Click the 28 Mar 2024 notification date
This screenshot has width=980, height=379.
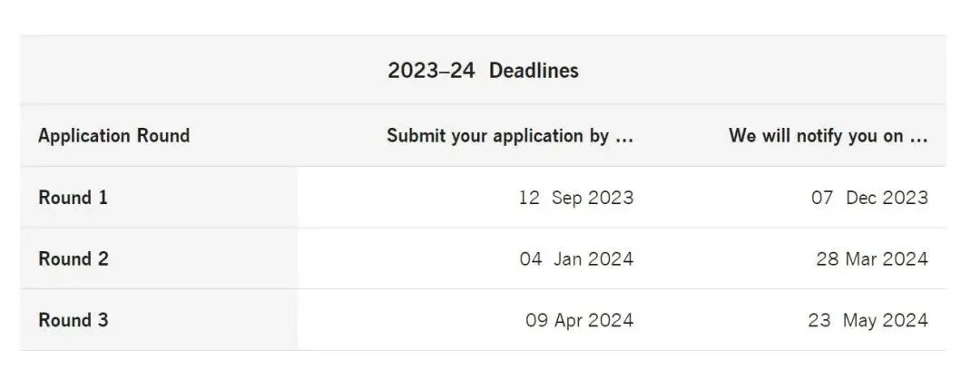(872, 258)
